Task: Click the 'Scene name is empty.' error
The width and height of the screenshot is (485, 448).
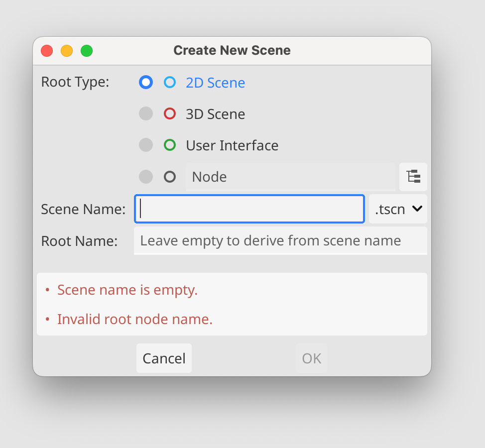Action: pyautogui.click(x=127, y=290)
